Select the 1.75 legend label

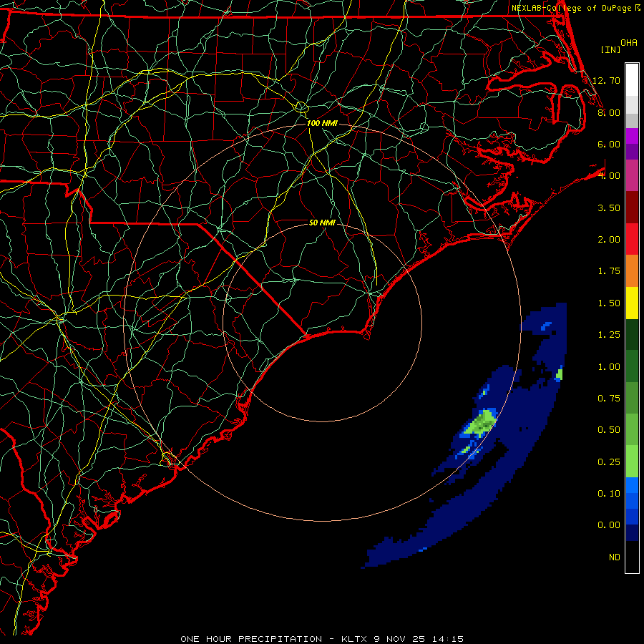609,271
